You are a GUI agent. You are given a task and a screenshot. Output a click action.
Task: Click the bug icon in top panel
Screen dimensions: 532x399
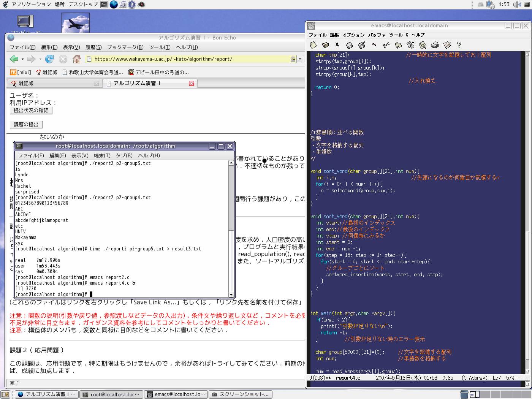pos(141,5)
